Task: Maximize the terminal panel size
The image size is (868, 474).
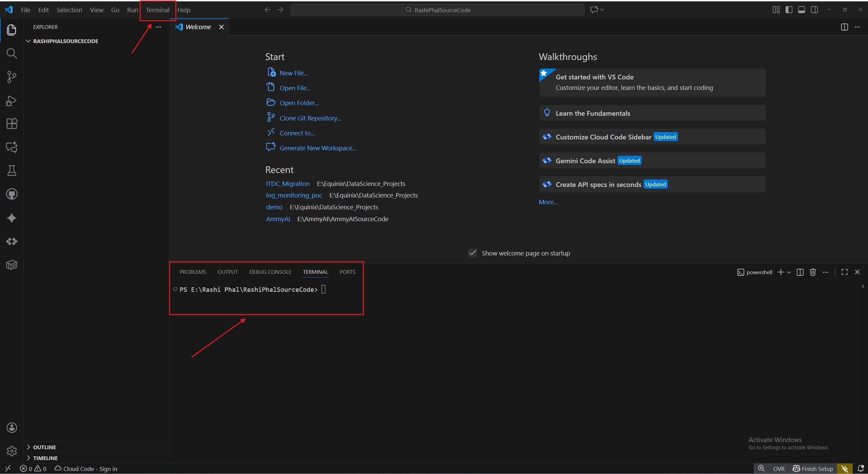Action: click(x=845, y=272)
